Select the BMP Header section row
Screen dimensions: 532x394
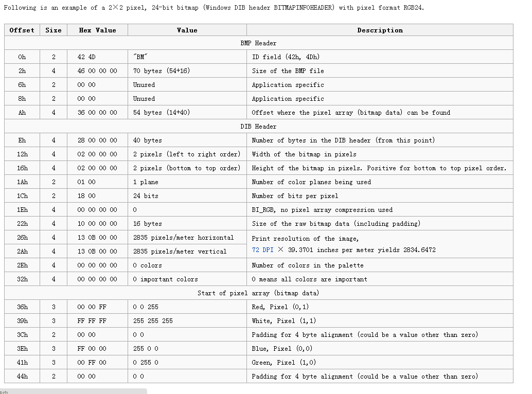[258, 43]
